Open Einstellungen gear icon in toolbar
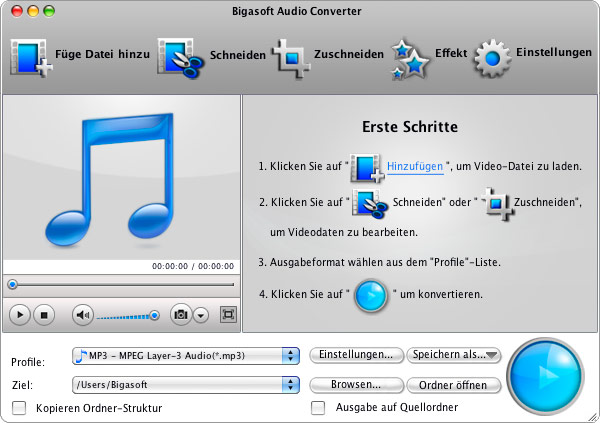This screenshot has height=423, width=600. click(492, 58)
